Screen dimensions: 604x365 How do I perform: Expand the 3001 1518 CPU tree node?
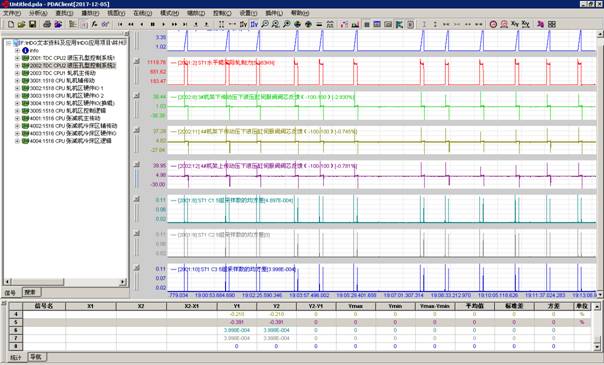17,80
